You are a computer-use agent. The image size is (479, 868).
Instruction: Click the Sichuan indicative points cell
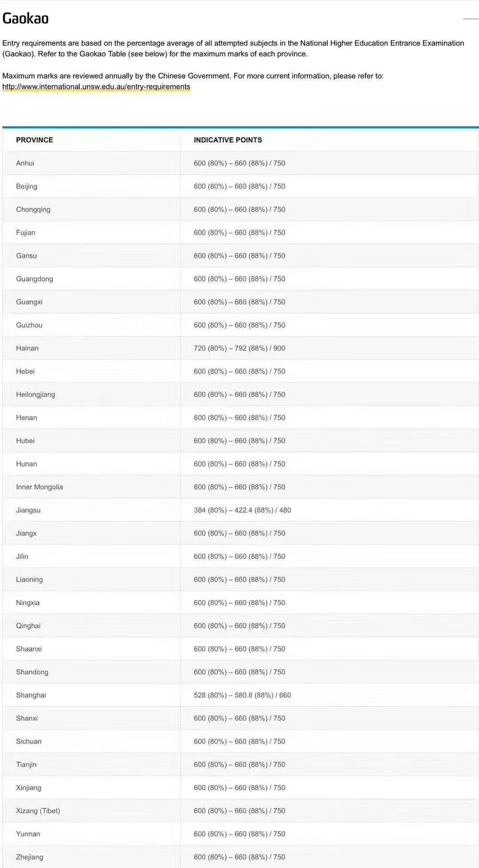pyautogui.click(x=239, y=741)
